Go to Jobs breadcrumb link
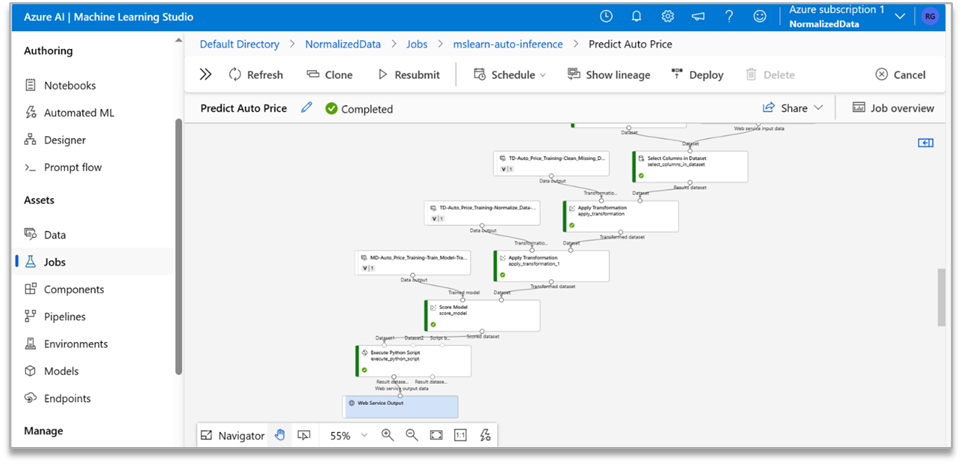The width and height of the screenshot is (962, 464). tap(417, 44)
